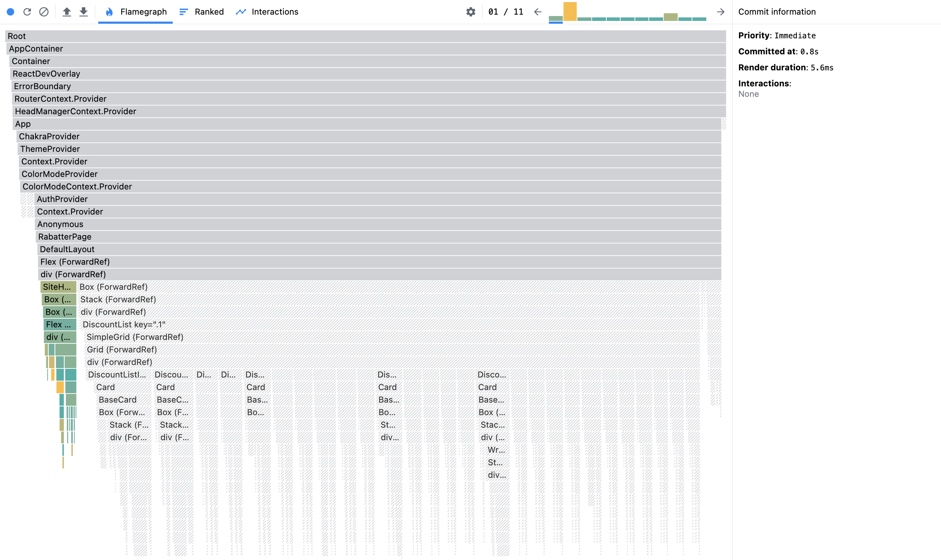Select the first commit bar in the chart

[x=555, y=18]
